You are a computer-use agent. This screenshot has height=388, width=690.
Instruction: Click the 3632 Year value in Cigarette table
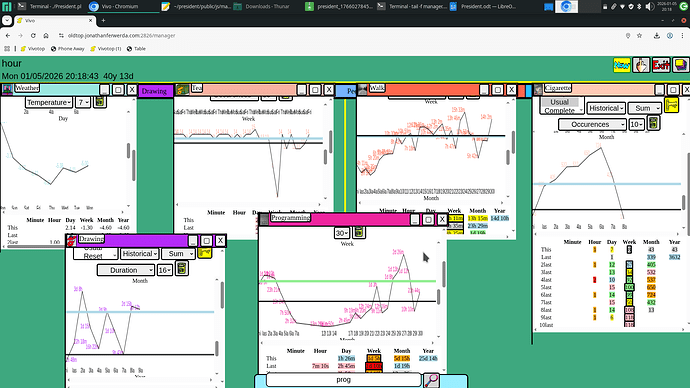[674, 257]
